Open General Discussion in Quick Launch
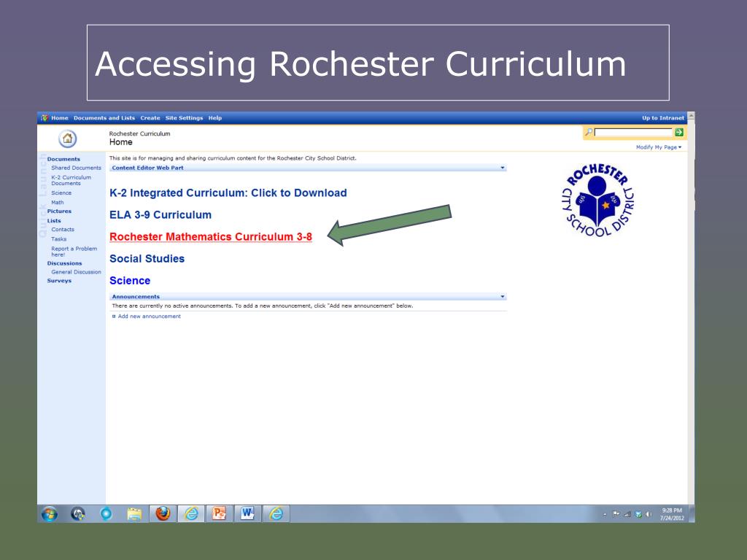This screenshot has height=560, width=747. 76,272
